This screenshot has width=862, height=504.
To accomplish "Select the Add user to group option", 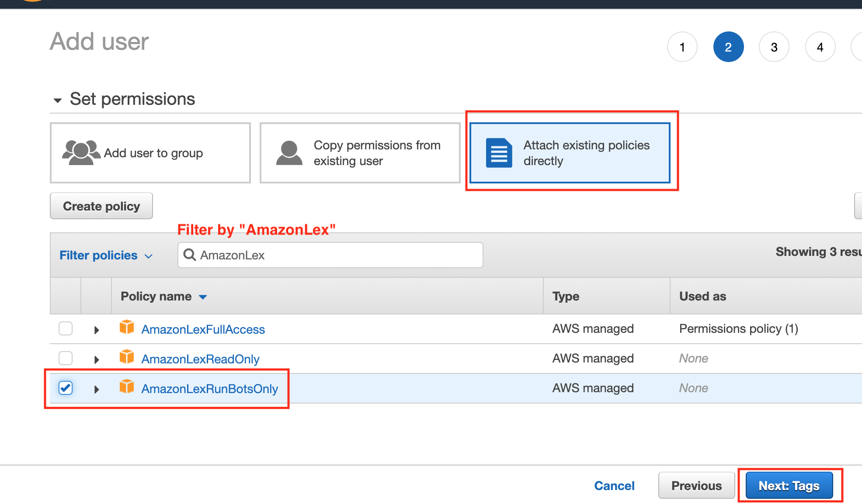I will point(150,153).
